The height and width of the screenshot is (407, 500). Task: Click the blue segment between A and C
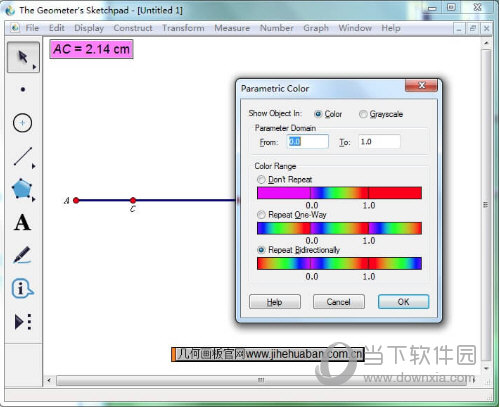(x=104, y=200)
